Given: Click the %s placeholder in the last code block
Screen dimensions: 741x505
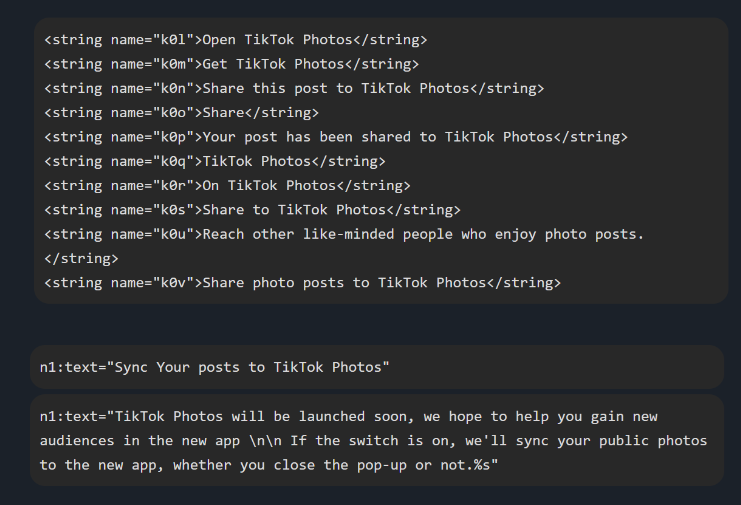Looking at the screenshot, I should [482, 465].
